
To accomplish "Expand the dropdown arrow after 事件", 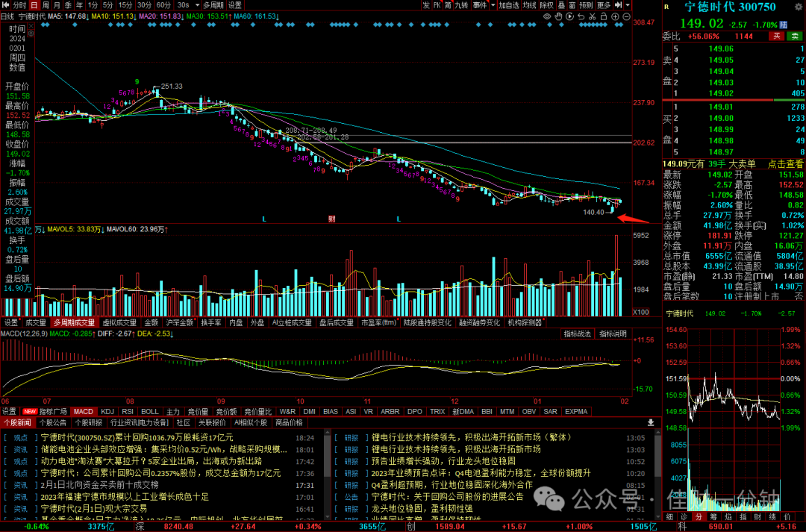I will (x=493, y=5).
